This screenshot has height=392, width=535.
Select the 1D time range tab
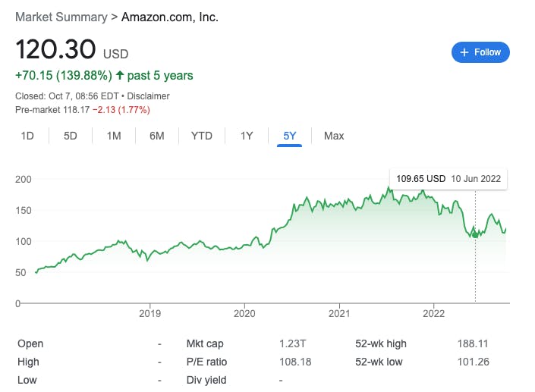pyautogui.click(x=27, y=136)
